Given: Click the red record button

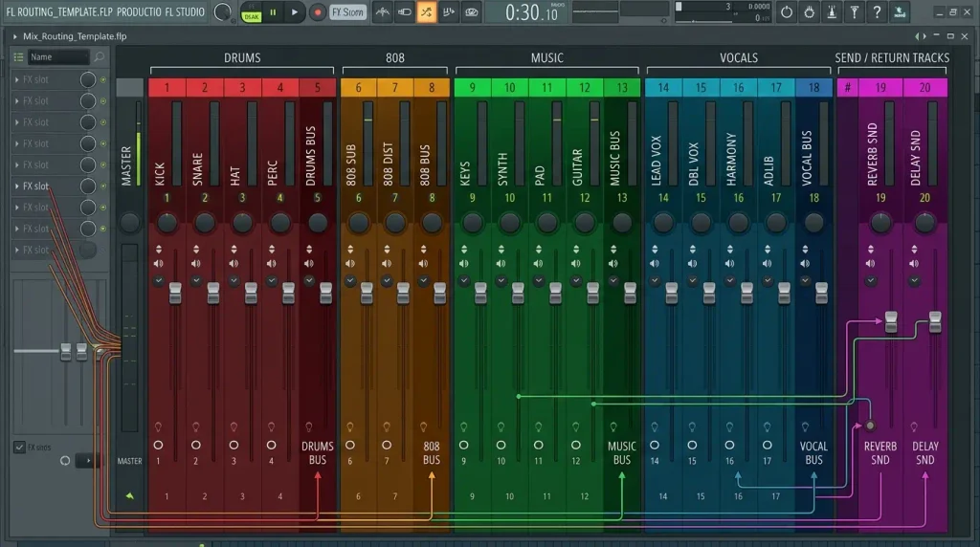Looking at the screenshot, I should [318, 11].
